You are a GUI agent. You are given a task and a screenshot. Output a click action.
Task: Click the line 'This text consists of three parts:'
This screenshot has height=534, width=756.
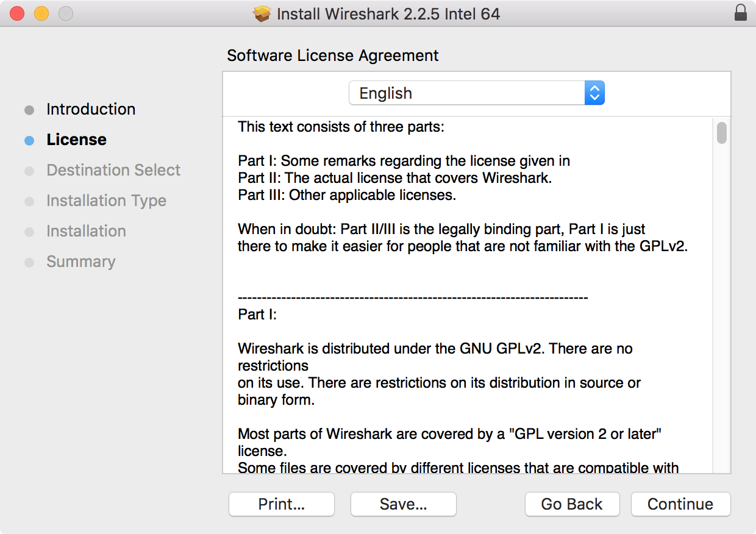click(341, 127)
